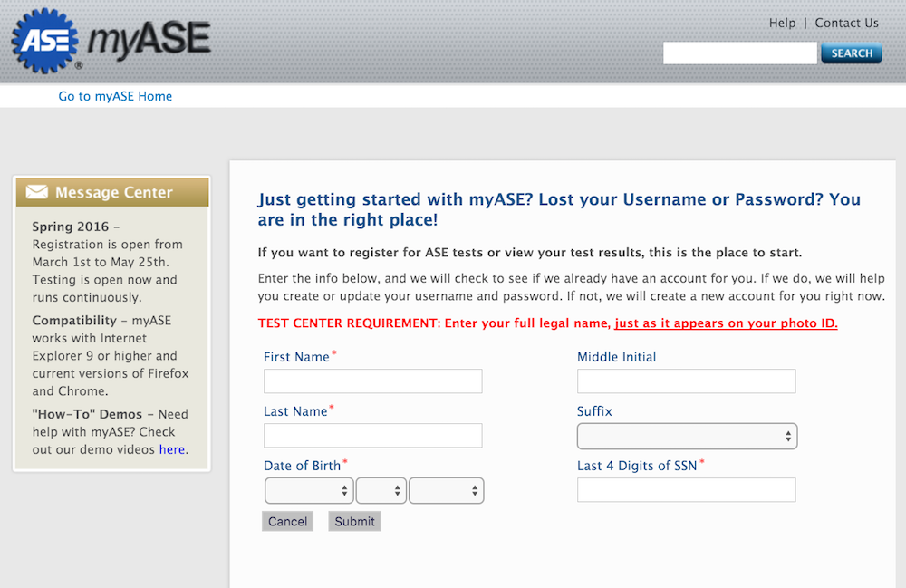This screenshot has height=588, width=906.
Task: Focus the Middle Initial field
Action: [686, 381]
